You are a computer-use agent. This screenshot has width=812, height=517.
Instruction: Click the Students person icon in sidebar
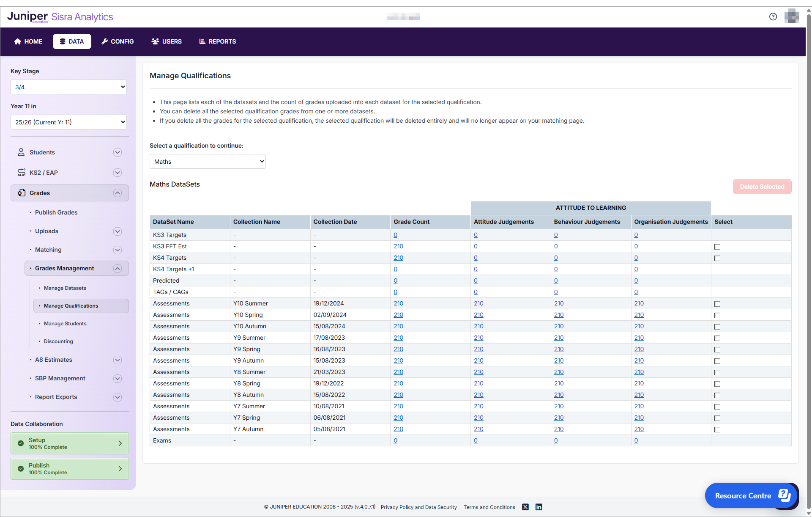coord(21,152)
